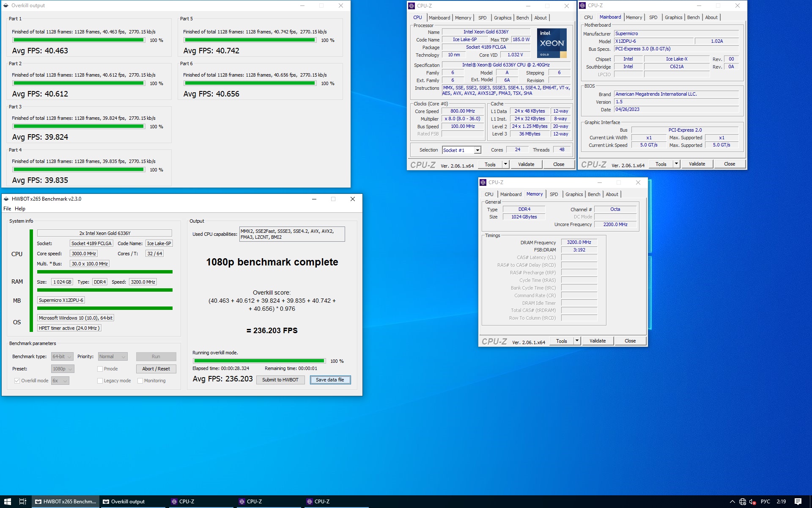Open the Windows Start menu
Image resolution: width=812 pixels, height=508 pixels.
[x=8, y=502]
